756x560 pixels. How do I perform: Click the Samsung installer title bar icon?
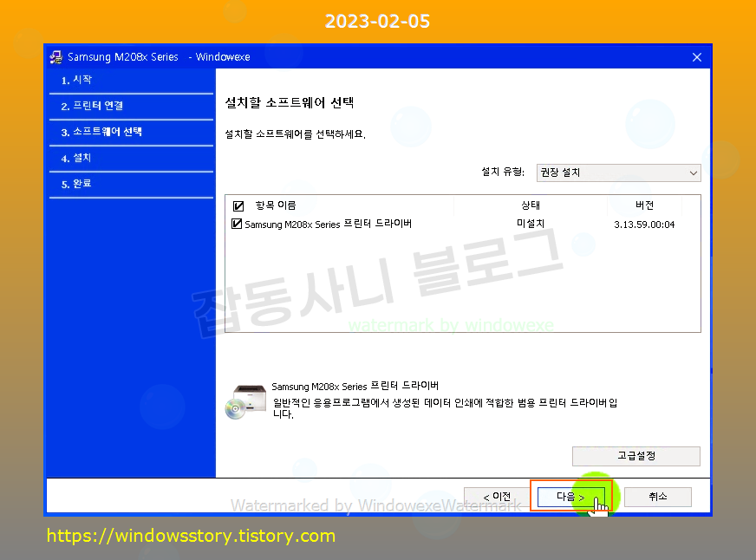point(56,57)
